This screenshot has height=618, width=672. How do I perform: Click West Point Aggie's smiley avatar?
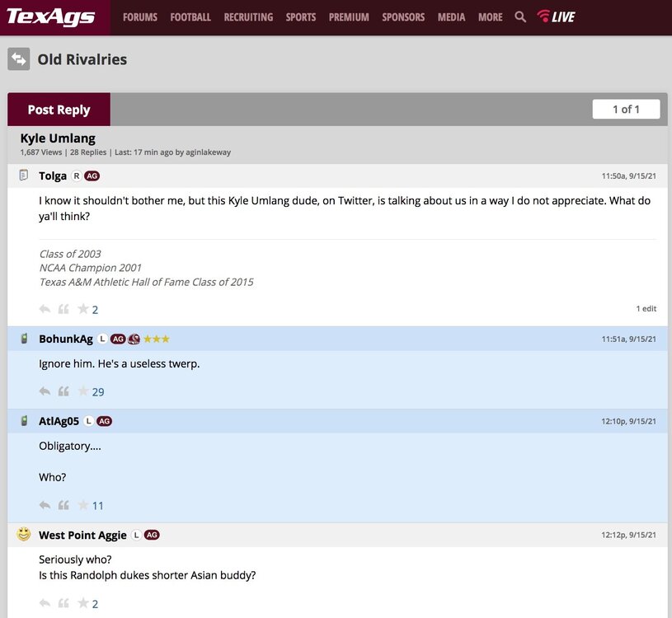(x=24, y=535)
